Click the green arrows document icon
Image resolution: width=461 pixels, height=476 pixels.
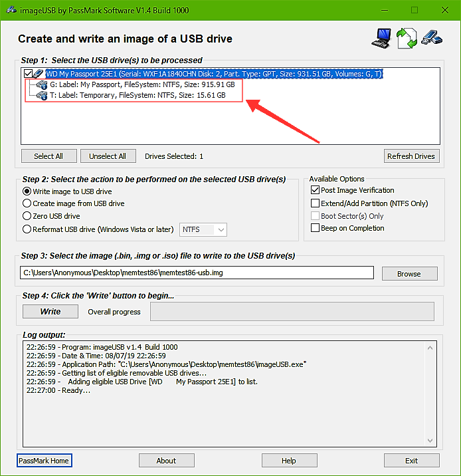tap(407, 39)
